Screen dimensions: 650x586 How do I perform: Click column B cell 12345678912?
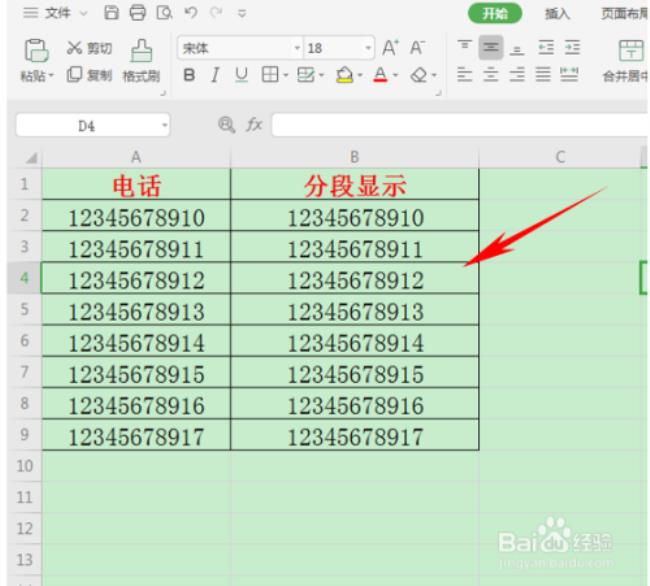pyautogui.click(x=354, y=278)
